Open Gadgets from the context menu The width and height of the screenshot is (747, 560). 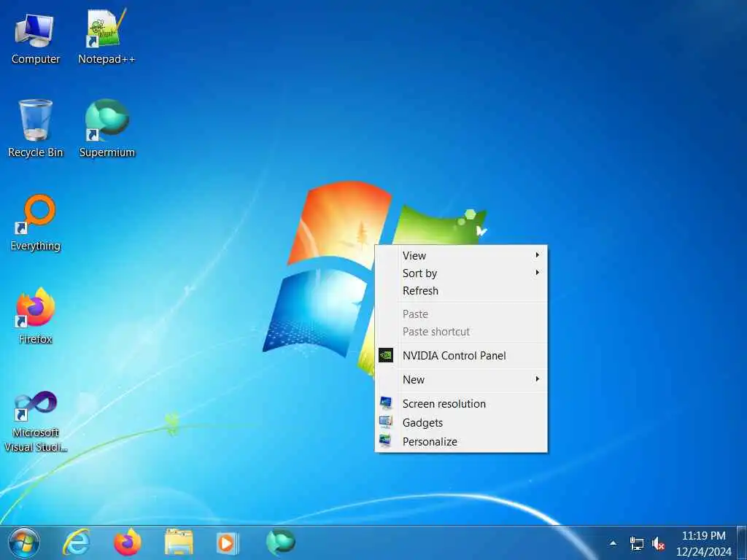(x=461, y=423)
